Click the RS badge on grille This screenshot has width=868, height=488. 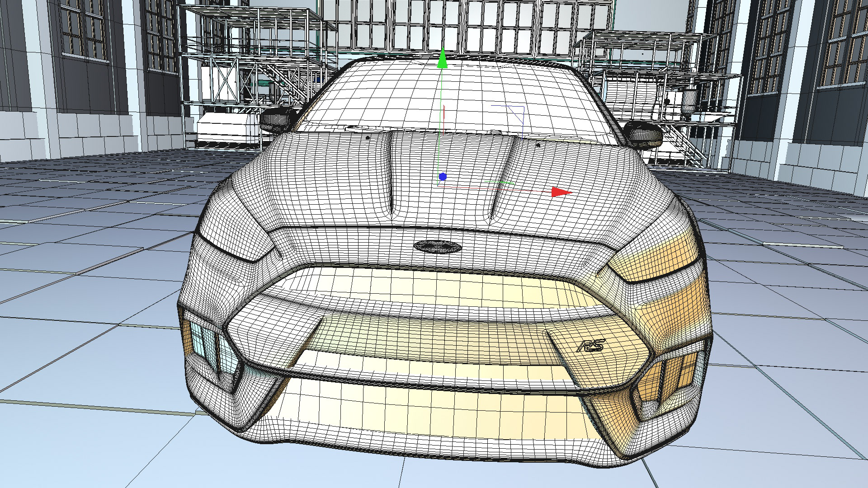[x=590, y=346]
